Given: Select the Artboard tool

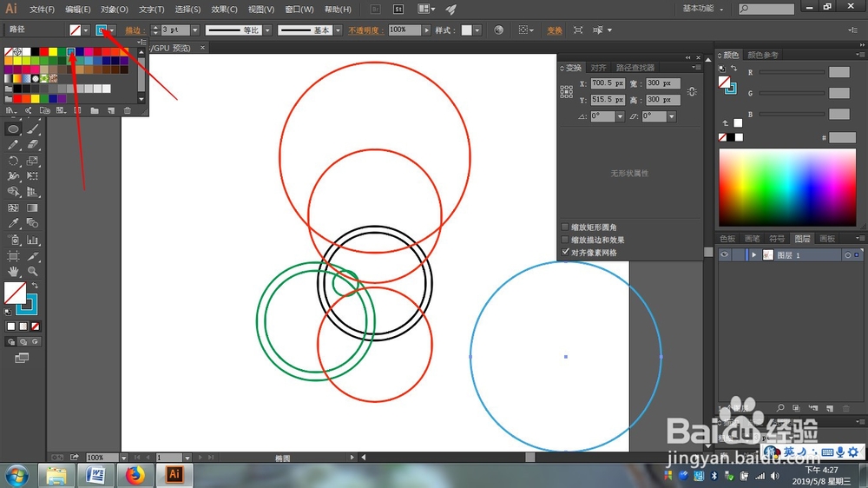Looking at the screenshot, I should tap(13, 256).
